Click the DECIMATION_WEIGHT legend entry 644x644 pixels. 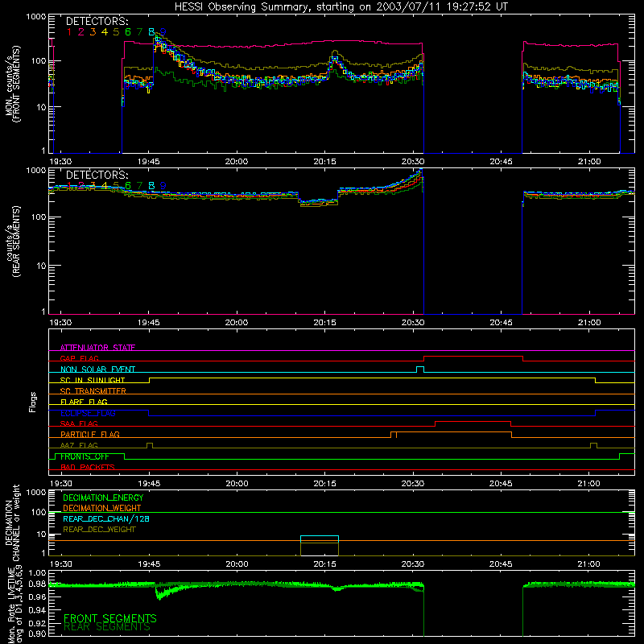(102, 508)
